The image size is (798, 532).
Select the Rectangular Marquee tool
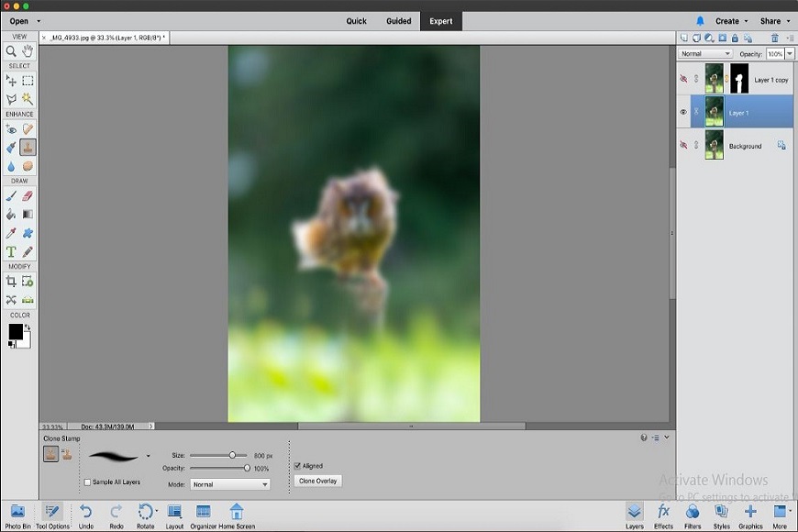[x=28, y=81]
